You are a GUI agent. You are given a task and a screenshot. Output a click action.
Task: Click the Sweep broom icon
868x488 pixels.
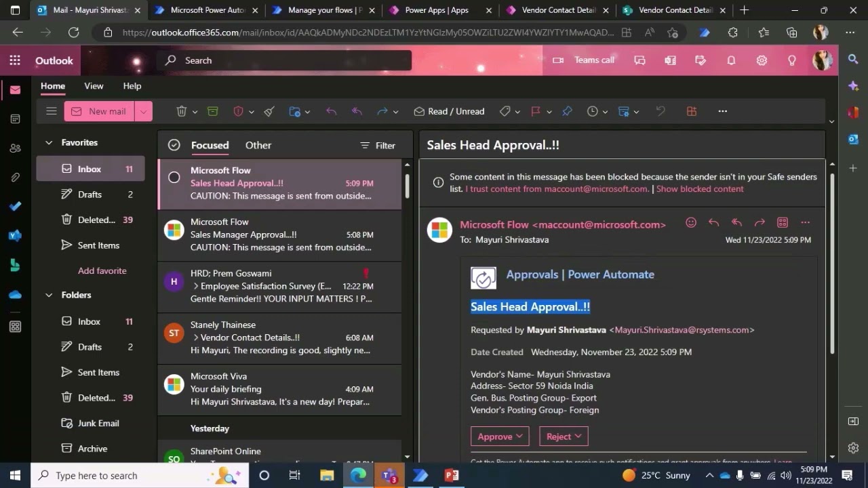tap(269, 111)
